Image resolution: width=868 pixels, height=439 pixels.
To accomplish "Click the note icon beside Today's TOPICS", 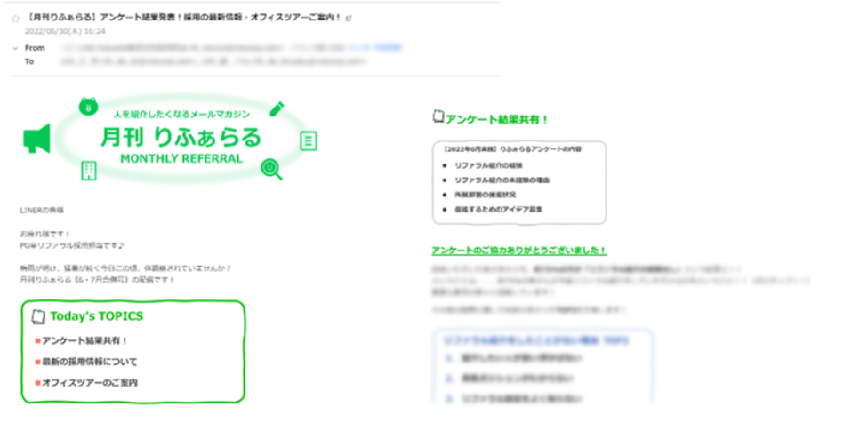I will tap(38, 316).
